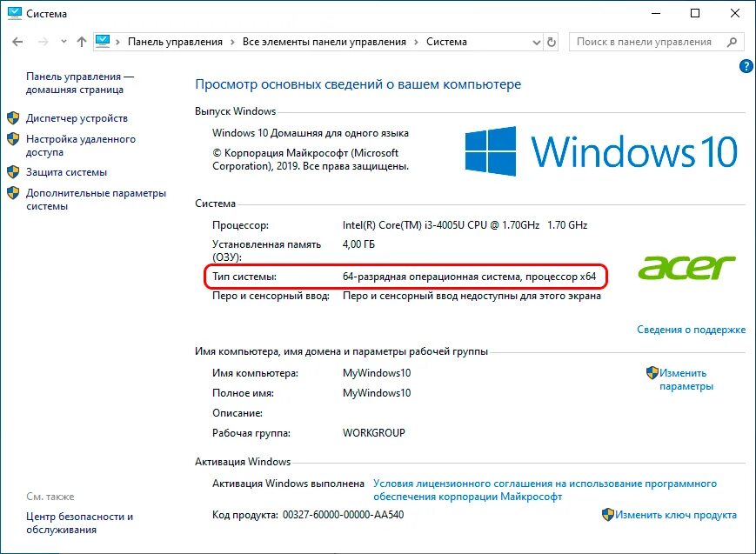Screen dimensions: 756x554
Task: Open Центр безопасности и обслуживания link
Action: (79, 524)
